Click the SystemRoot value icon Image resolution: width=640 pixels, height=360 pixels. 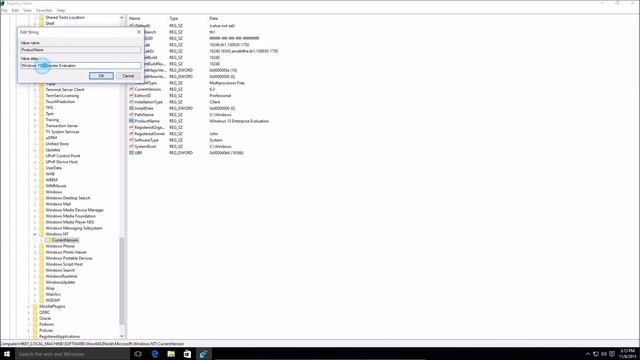coord(131,146)
